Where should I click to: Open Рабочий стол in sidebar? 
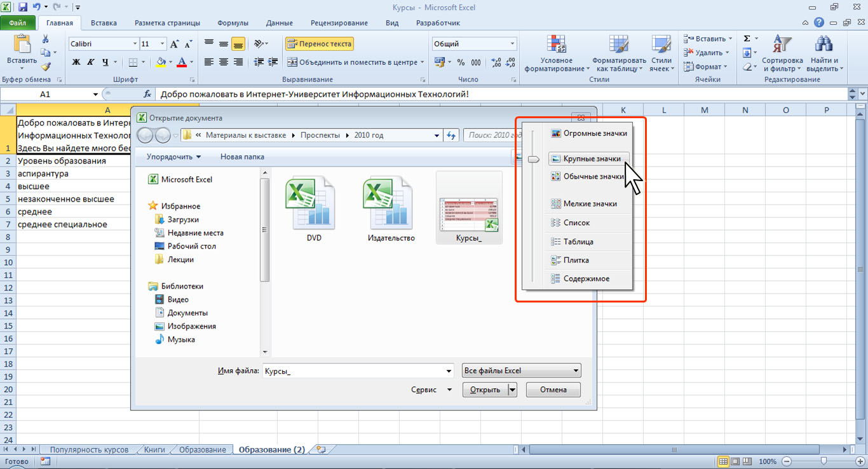(x=185, y=246)
